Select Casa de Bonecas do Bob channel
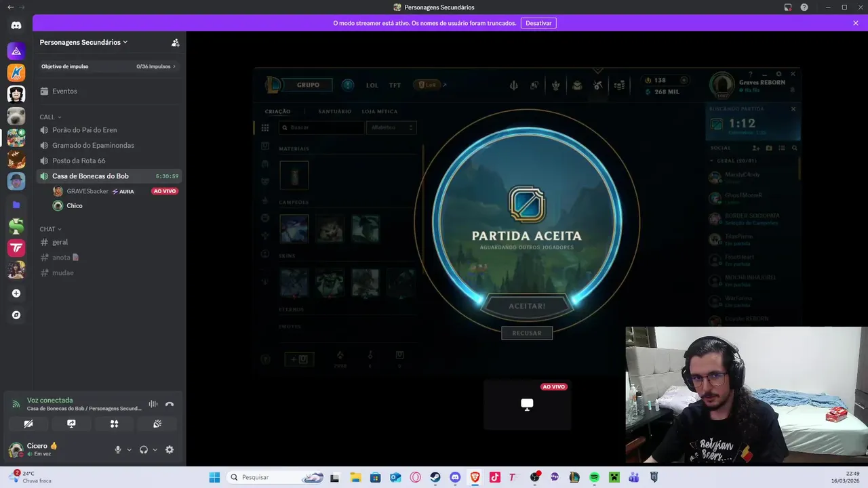This screenshot has width=868, height=488. point(108,176)
